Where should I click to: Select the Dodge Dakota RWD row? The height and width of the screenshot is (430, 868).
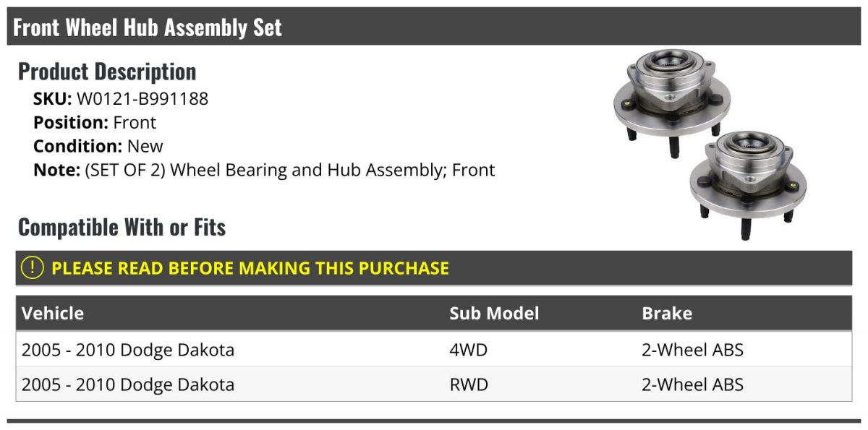(434, 384)
